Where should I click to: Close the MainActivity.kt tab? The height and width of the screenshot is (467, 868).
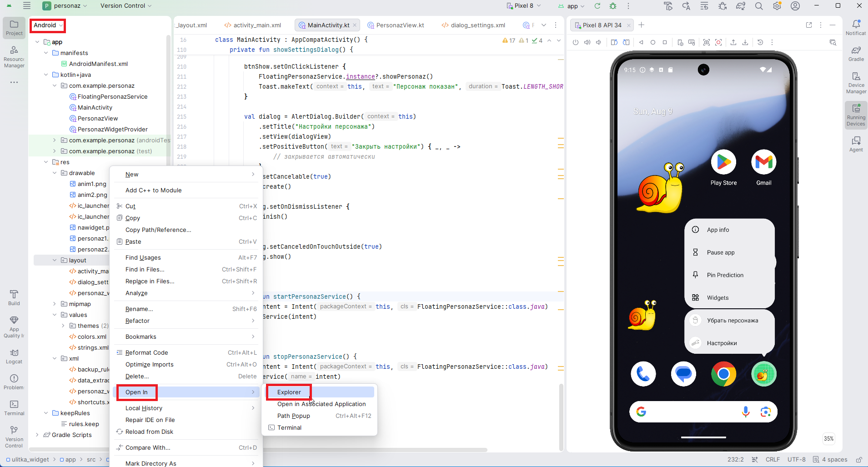tap(355, 25)
